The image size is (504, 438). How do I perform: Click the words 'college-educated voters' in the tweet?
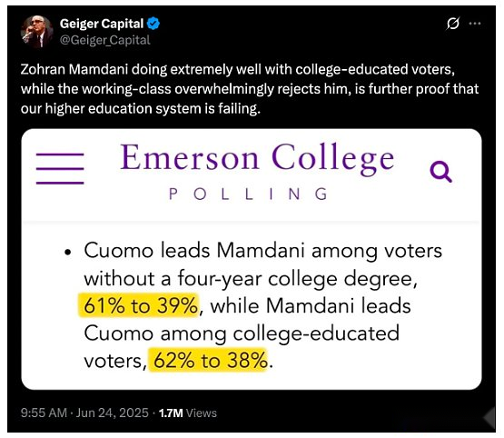tap(374, 70)
